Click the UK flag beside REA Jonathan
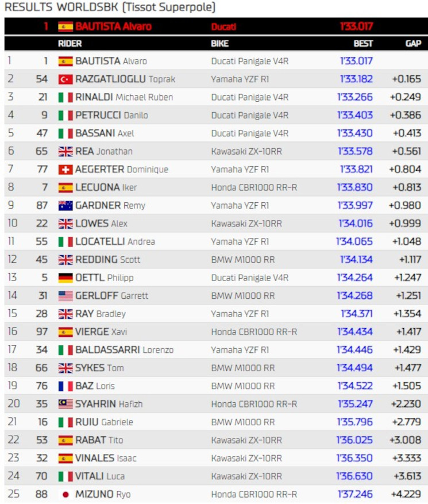 click(65, 151)
